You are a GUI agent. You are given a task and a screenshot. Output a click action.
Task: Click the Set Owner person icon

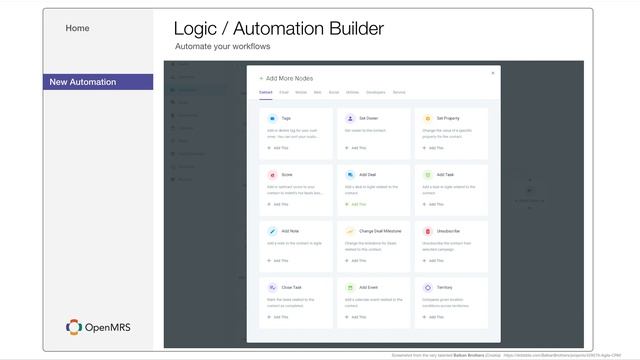(x=350, y=118)
